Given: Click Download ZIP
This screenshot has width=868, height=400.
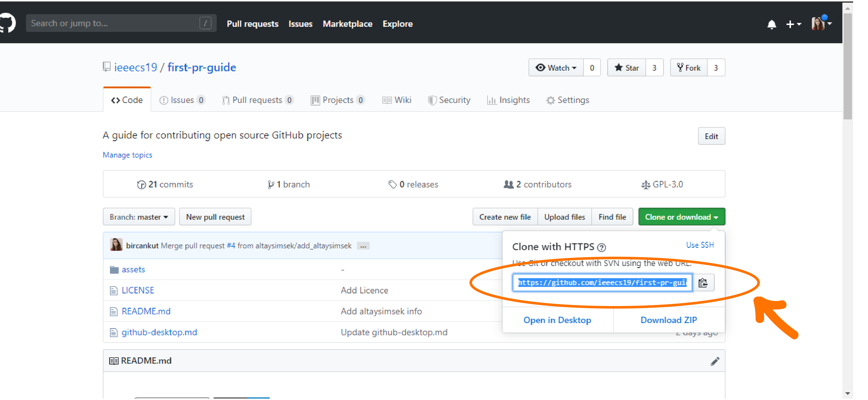Looking at the screenshot, I should [669, 320].
